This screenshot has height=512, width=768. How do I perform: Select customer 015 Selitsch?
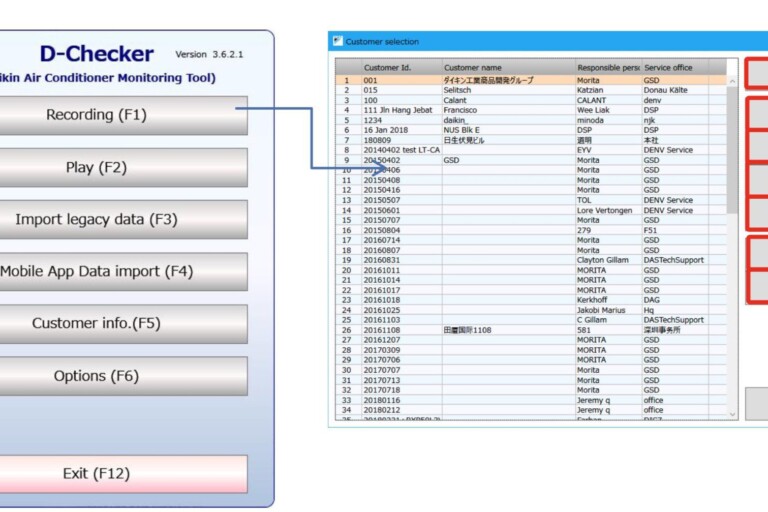531,90
